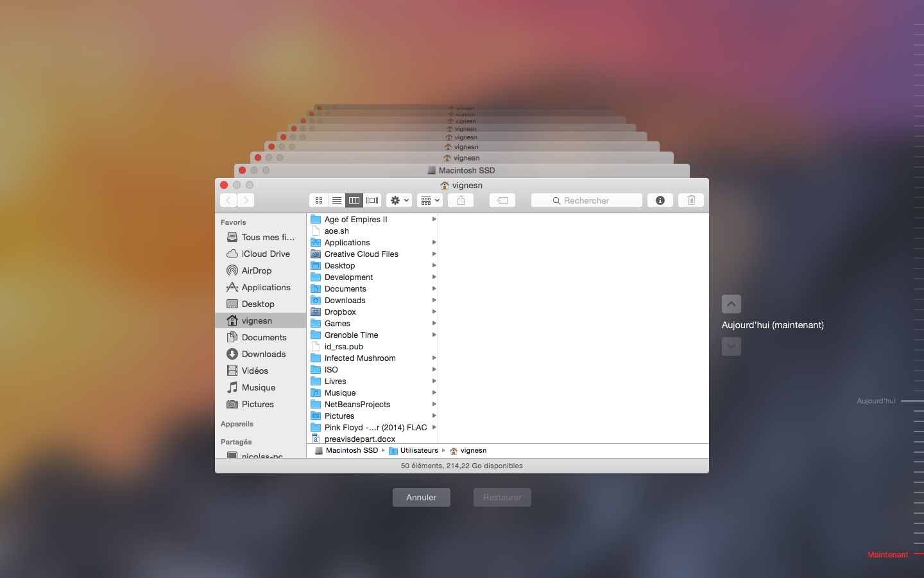Switch Finder to list view
The image size is (924, 578).
[x=337, y=200]
